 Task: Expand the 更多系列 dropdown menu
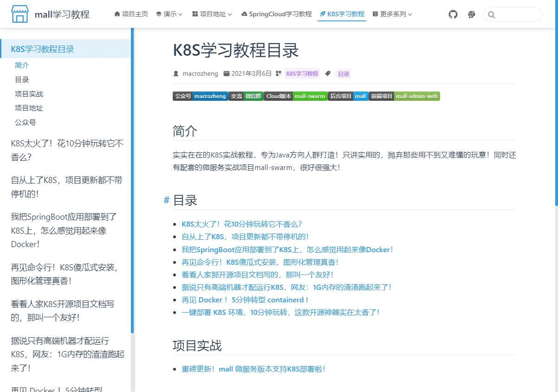click(392, 14)
